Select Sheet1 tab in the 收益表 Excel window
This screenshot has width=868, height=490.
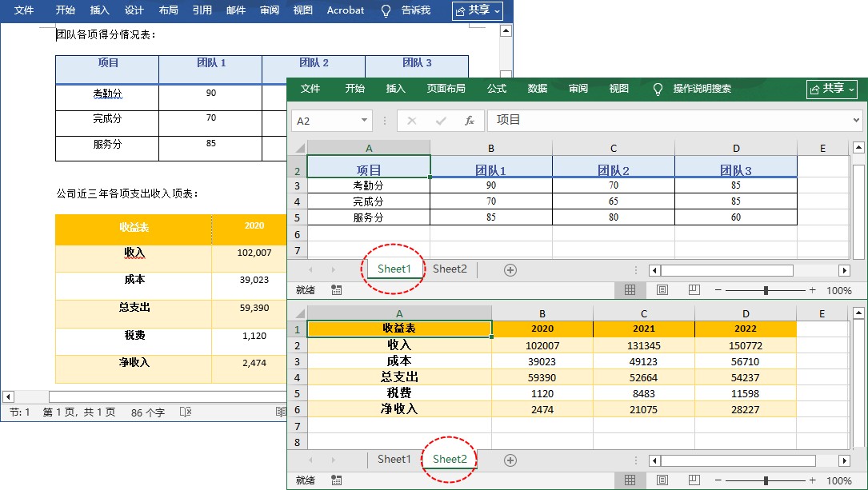(x=394, y=460)
